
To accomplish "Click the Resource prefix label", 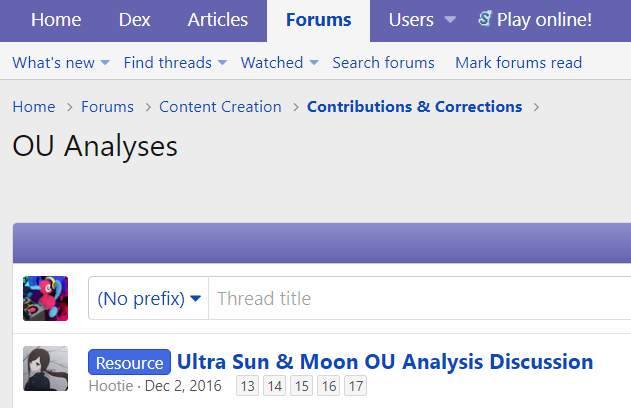I will 130,362.
